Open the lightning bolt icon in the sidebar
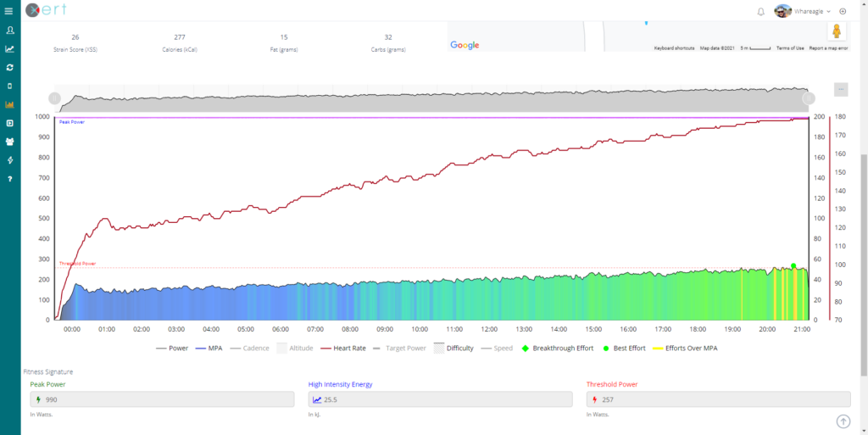 pyautogui.click(x=9, y=160)
